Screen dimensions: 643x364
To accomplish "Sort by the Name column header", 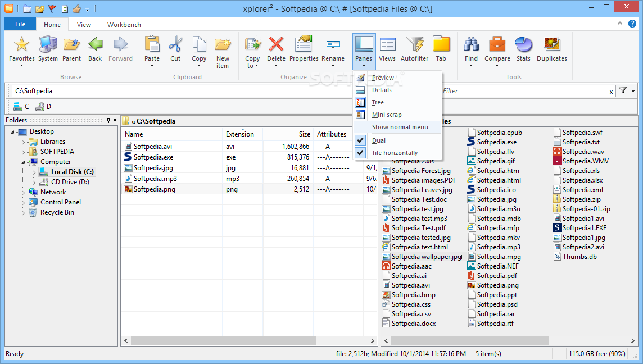I will [171, 134].
